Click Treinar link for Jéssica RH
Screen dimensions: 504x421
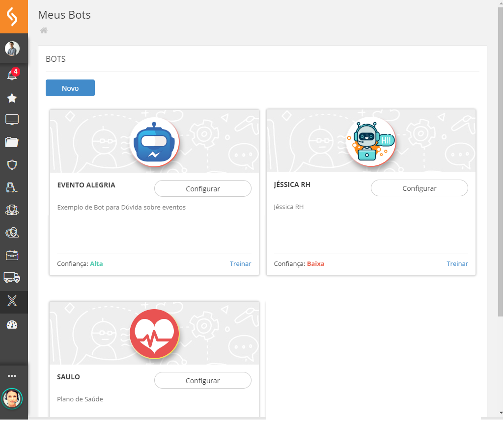[457, 264]
